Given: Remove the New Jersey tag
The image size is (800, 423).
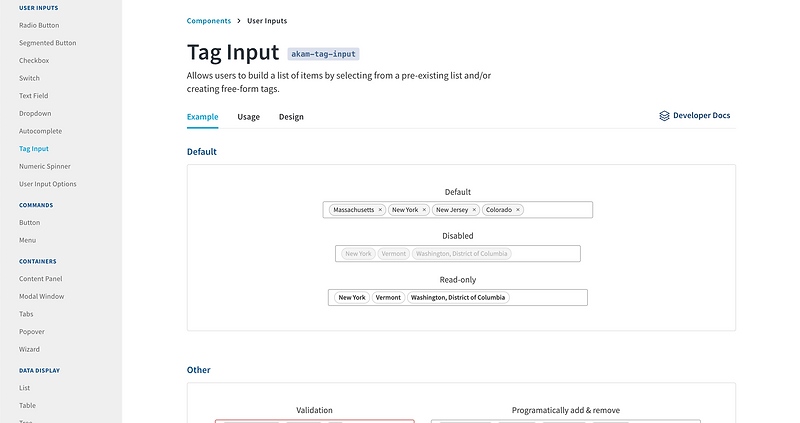Looking at the screenshot, I should point(474,210).
